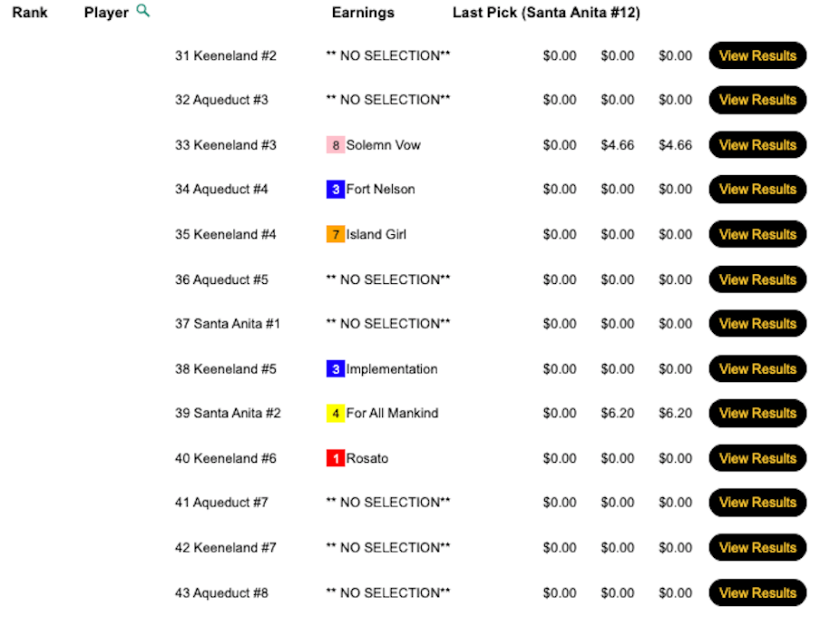
Task: Click the blue number 3 badge beside Fort Nelson
Action: point(336,190)
